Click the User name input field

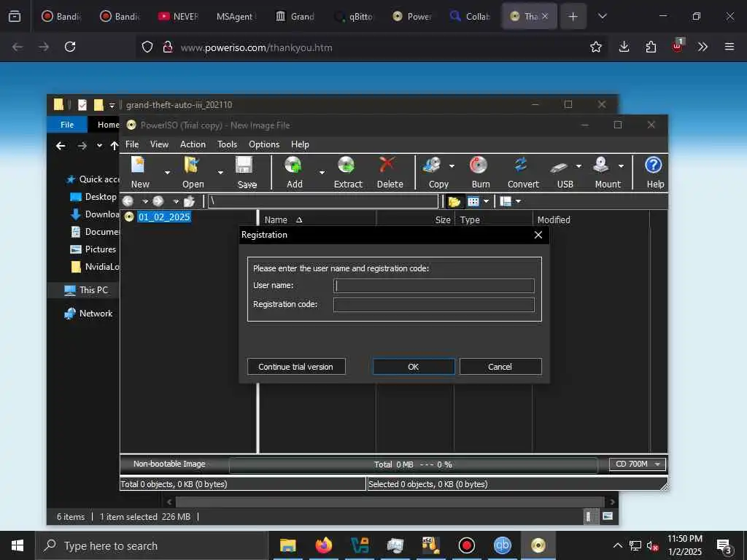[x=433, y=286]
